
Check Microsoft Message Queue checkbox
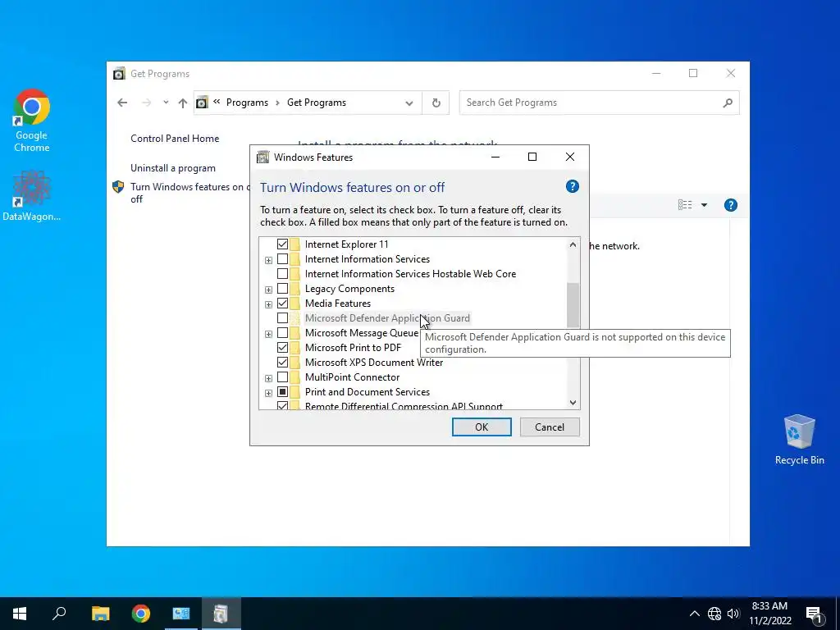[282, 333]
